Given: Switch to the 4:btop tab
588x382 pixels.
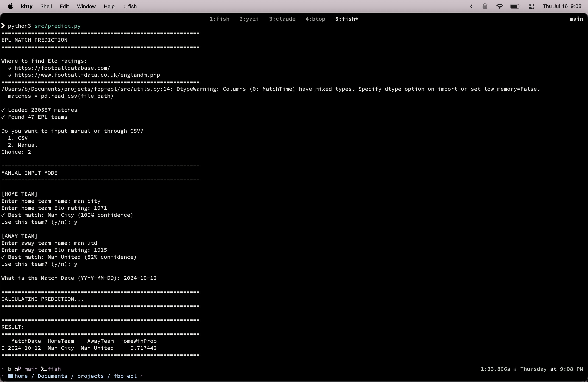Looking at the screenshot, I should pyautogui.click(x=315, y=19).
